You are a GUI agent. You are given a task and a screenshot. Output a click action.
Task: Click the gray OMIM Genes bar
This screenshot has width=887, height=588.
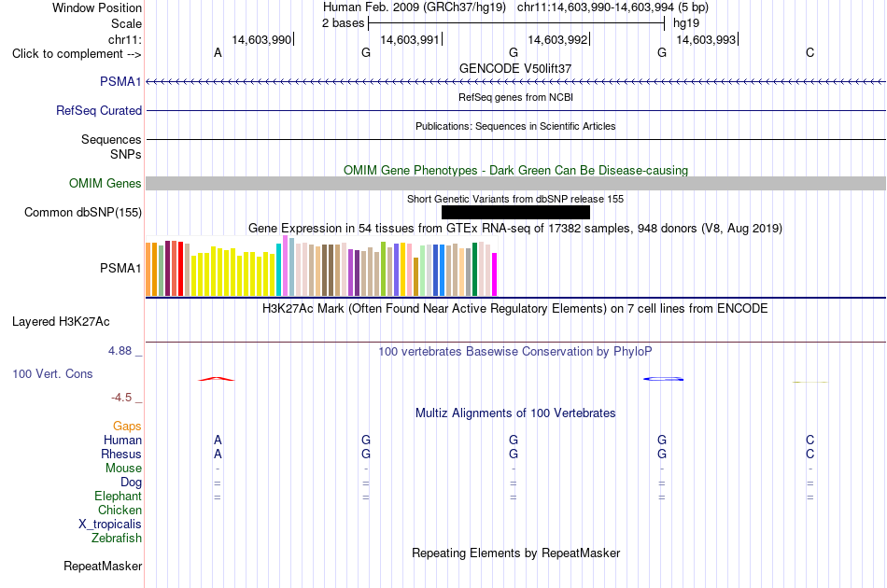point(515,183)
